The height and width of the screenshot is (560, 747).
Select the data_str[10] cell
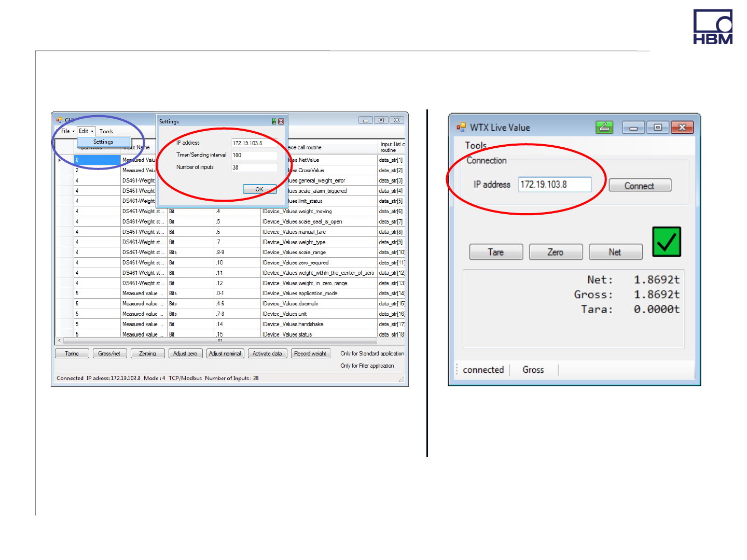[x=392, y=253]
